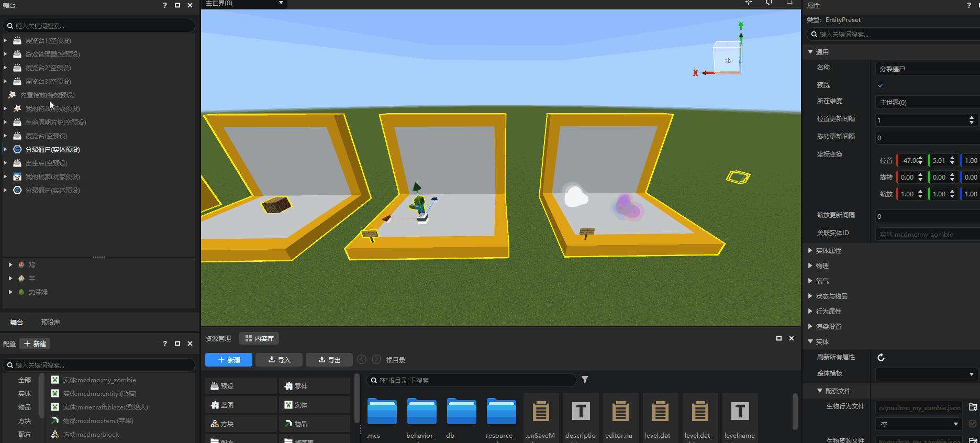Image resolution: width=980 pixels, height=443 pixels.
Task: Select the move gizmo tool in viewport toolbar
Action: (749, 3)
